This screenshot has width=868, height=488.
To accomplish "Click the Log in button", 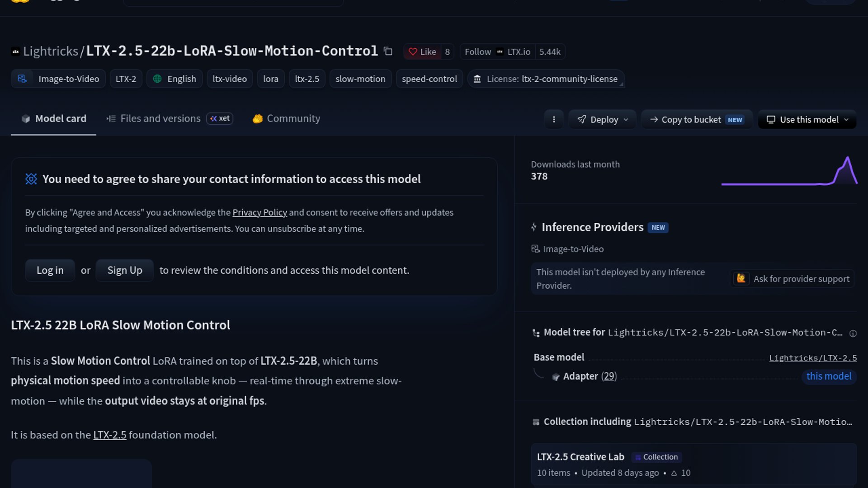I will (x=50, y=270).
